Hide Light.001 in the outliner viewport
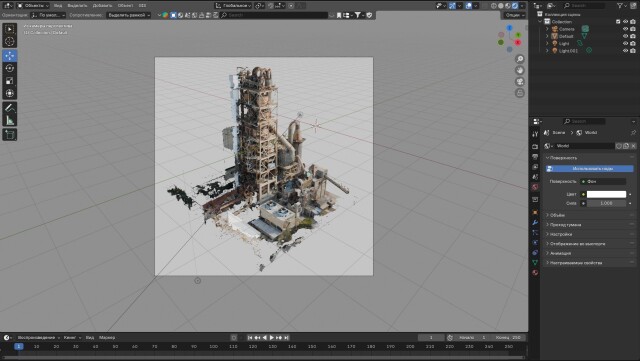This screenshot has width=640, height=361. [625, 51]
